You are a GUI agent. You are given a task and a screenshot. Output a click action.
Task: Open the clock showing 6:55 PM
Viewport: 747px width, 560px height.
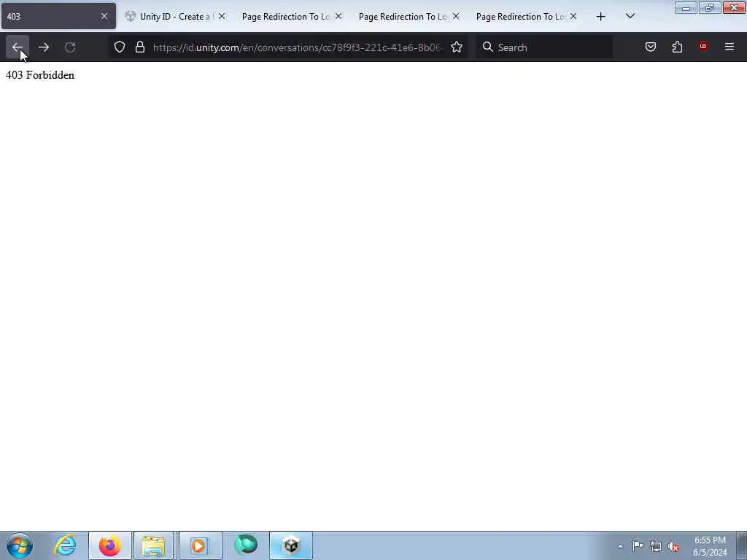(x=710, y=546)
